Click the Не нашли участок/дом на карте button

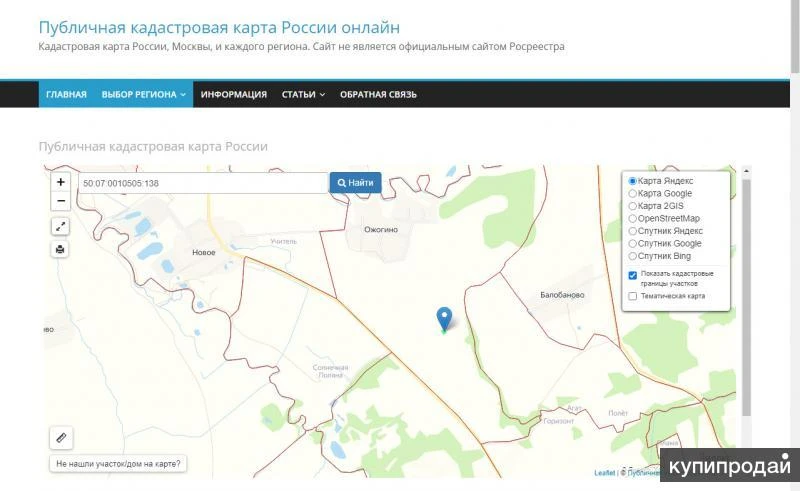click(120, 464)
